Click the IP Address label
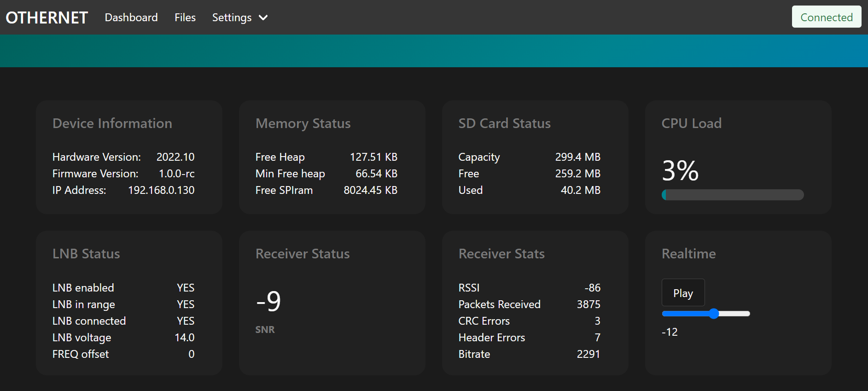Screen dimensions: 868x391 (79, 190)
